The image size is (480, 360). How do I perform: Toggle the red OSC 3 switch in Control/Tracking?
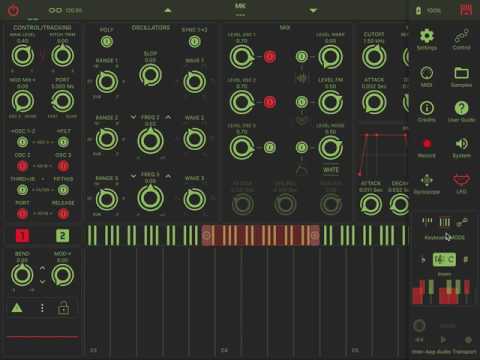(x=63, y=166)
